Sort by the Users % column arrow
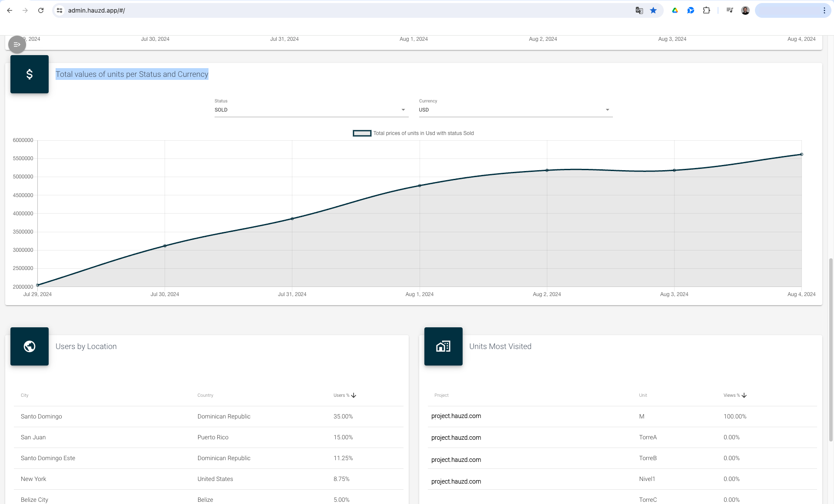Image resolution: width=834 pixels, height=504 pixels. (354, 395)
